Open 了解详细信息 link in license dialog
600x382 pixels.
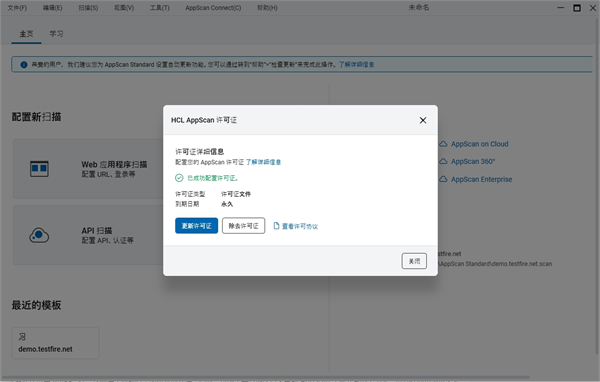click(263, 162)
